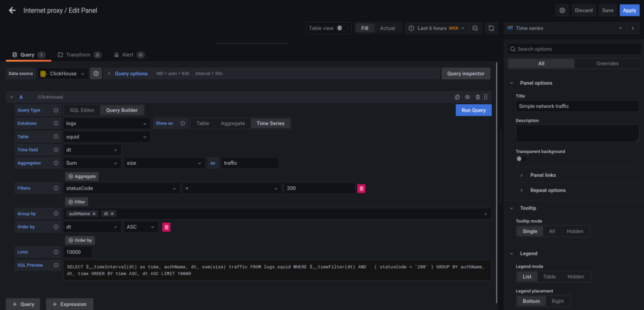Viewport: 644px width, 310px height.
Task: Set legend placement to Right
Action: [x=558, y=301]
